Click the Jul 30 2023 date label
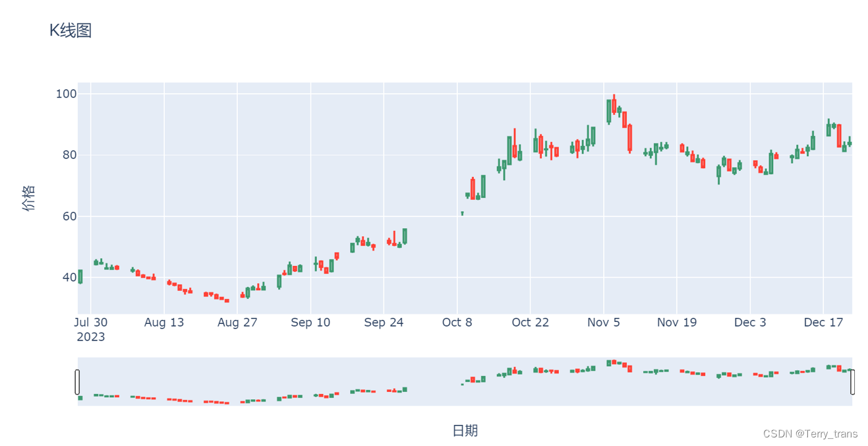 [92, 329]
